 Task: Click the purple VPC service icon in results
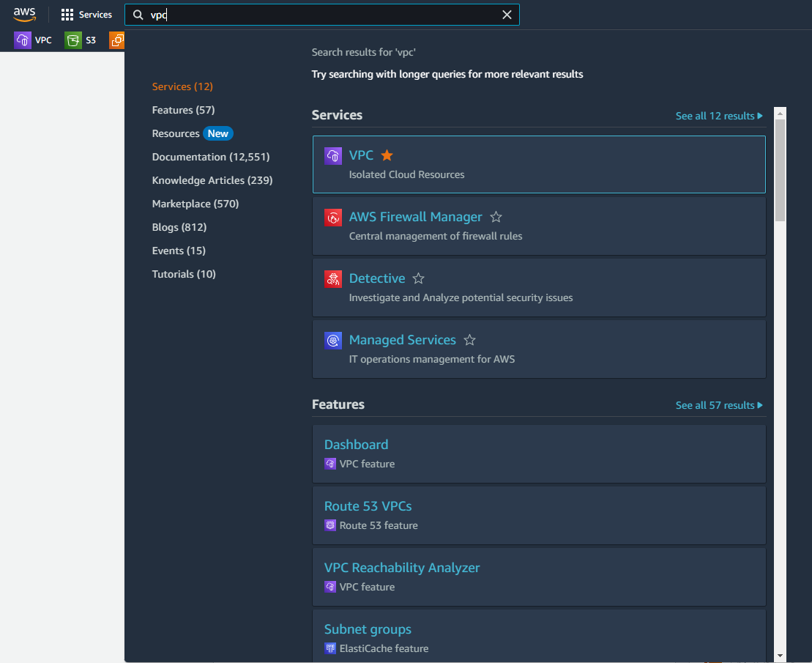pos(333,155)
